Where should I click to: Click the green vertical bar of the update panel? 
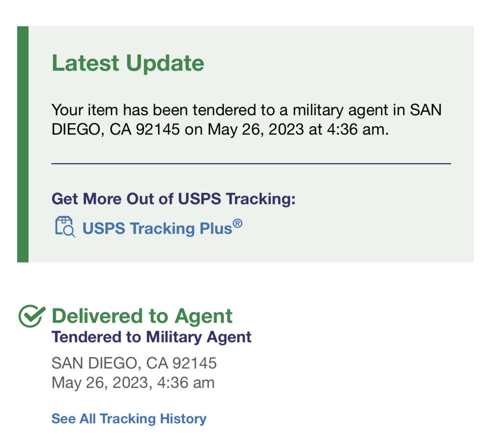point(23,144)
